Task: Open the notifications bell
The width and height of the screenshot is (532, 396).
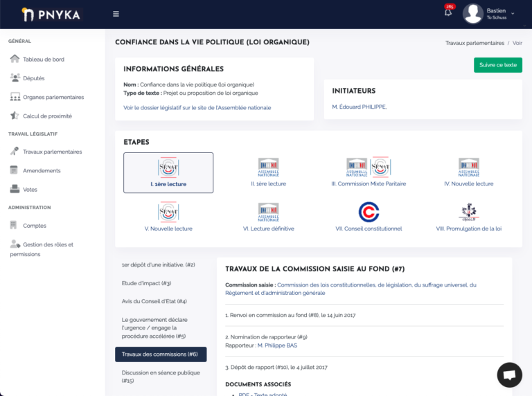Action: 448,12
